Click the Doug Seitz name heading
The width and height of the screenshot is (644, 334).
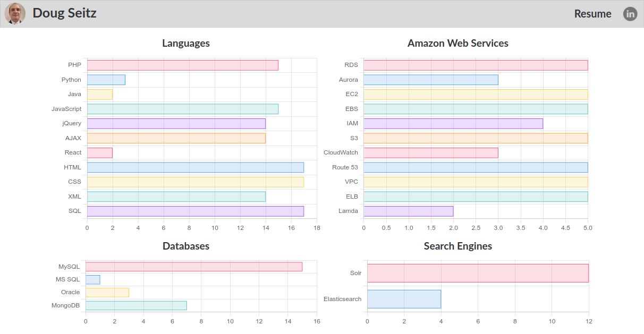click(64, 13)
